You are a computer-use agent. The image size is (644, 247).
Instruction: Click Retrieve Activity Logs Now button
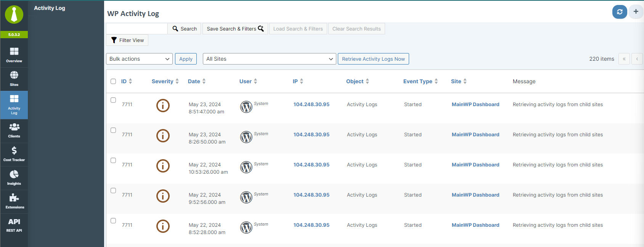tap(373, 59)
